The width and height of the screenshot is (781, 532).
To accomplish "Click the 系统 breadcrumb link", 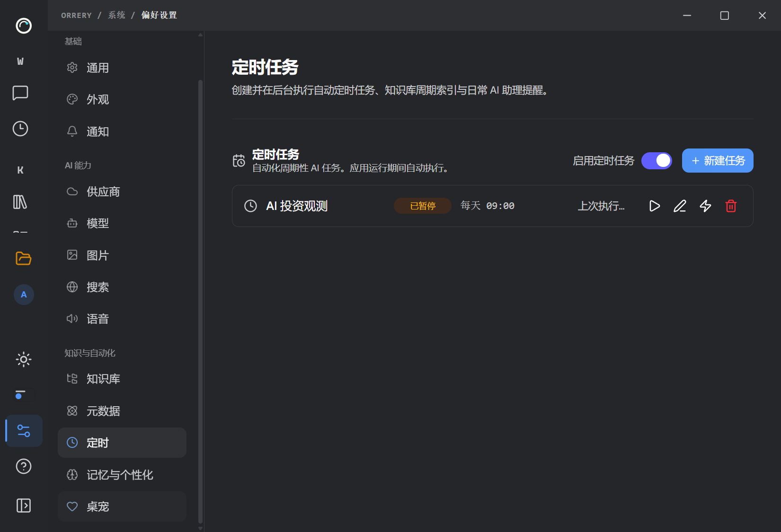I will (x=116, y=15).
